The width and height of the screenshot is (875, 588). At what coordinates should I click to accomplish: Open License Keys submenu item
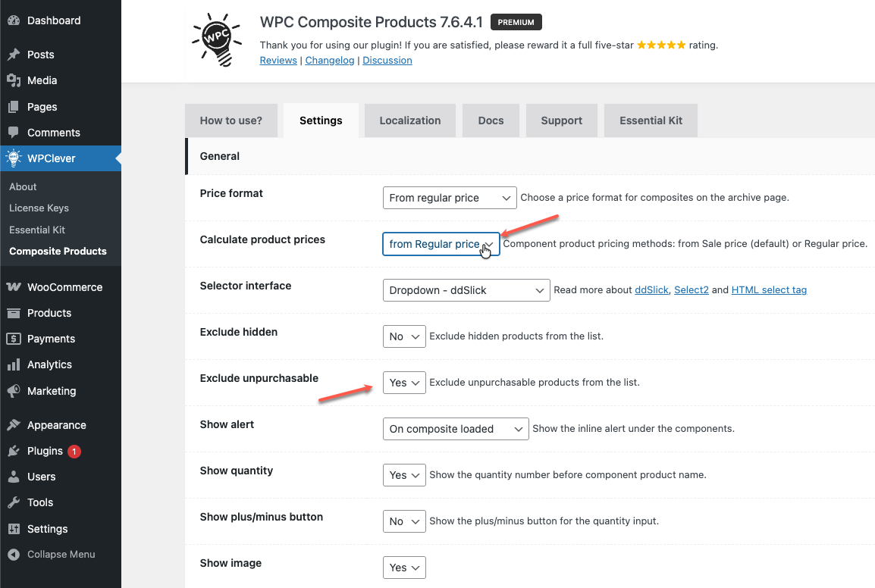tap(39, 208)
